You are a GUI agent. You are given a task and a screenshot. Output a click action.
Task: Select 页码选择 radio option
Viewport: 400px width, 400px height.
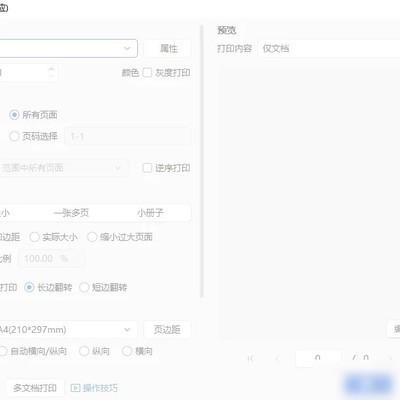click(x=14, y=136)
